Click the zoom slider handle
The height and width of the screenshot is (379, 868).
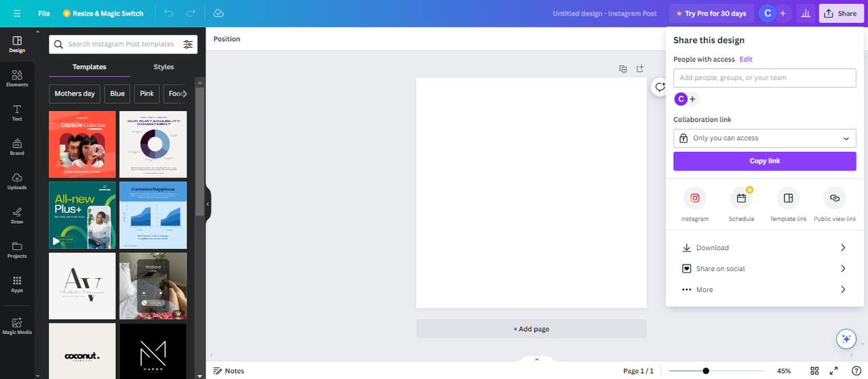706,371
